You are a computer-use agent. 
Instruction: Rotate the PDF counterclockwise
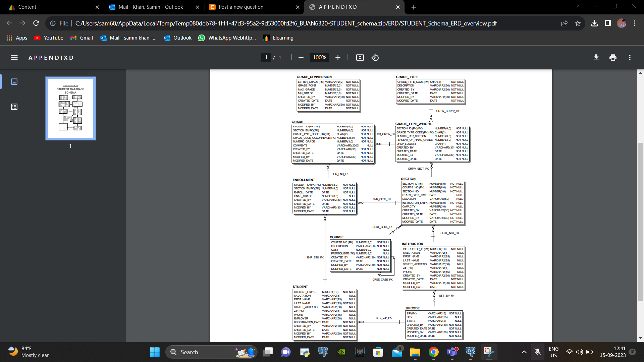pyautogui.click(x=375, y=57)
